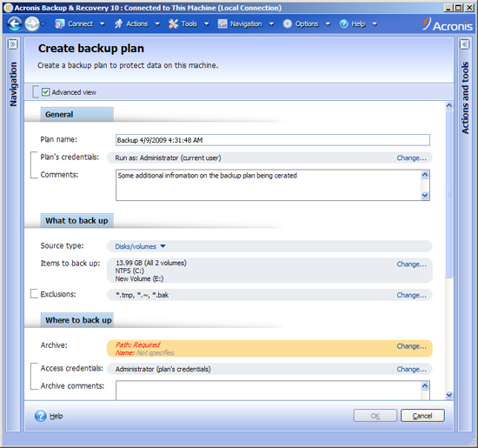Click the Forward arrow icon
This screenshot has width=478, height=448.
[x=32, y=23]
